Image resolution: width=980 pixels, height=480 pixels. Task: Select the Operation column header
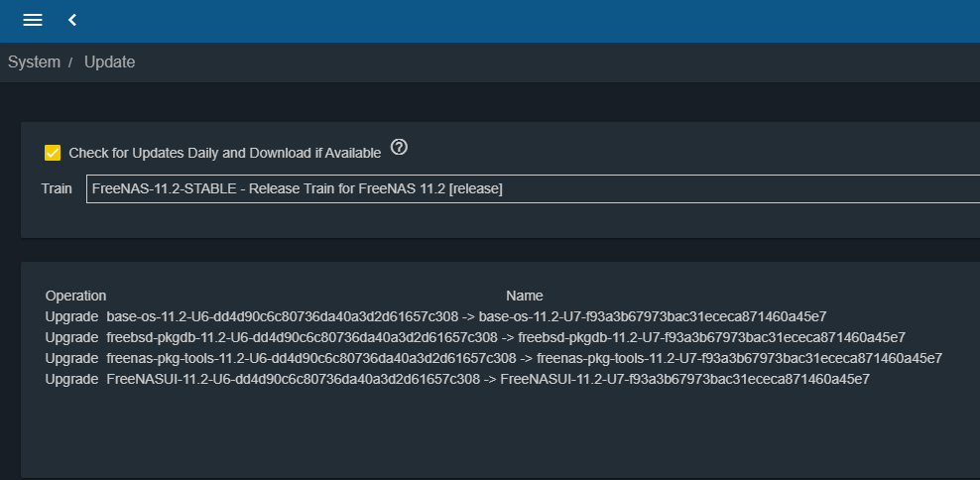coord(75,296)
